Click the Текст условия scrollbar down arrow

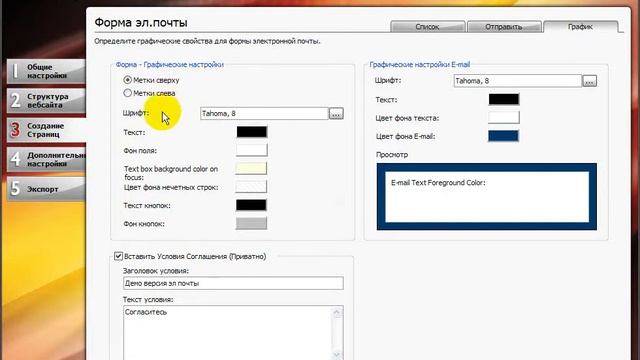[x=337, y=355]
